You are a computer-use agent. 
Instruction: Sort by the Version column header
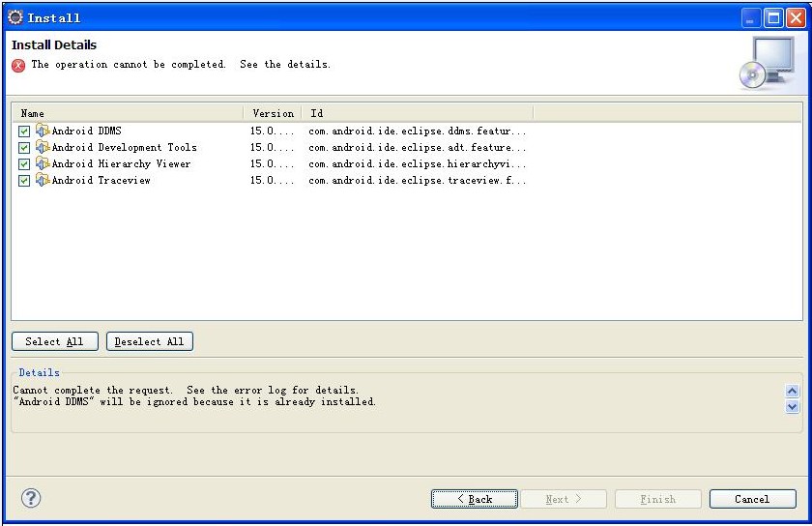(x=273, y=113)
